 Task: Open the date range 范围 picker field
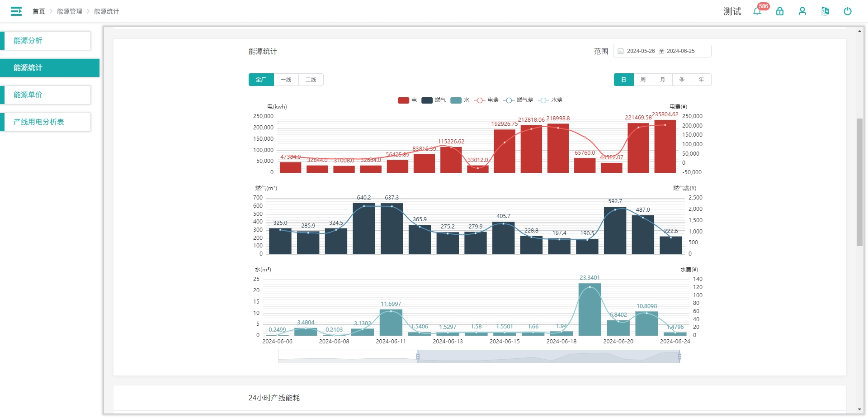tap(662, 51)
